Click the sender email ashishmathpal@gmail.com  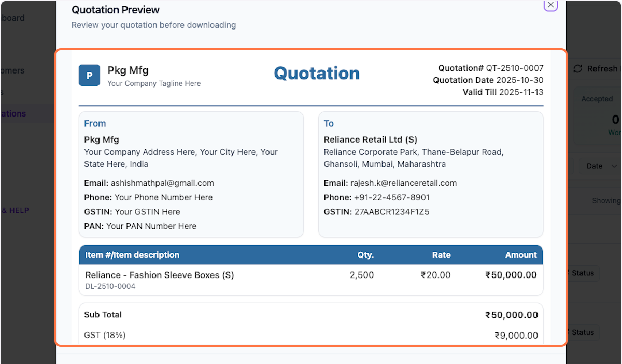[x=162, y=183]
